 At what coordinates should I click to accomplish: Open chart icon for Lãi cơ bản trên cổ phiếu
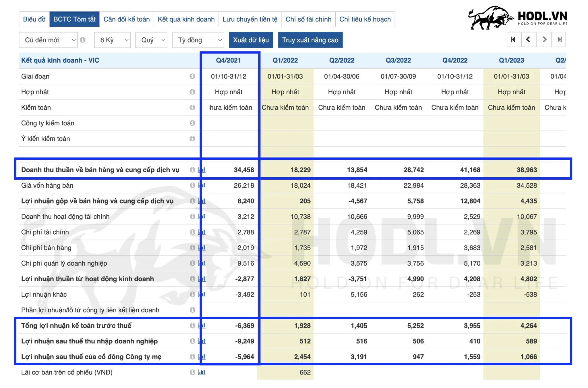click(202, 372)
